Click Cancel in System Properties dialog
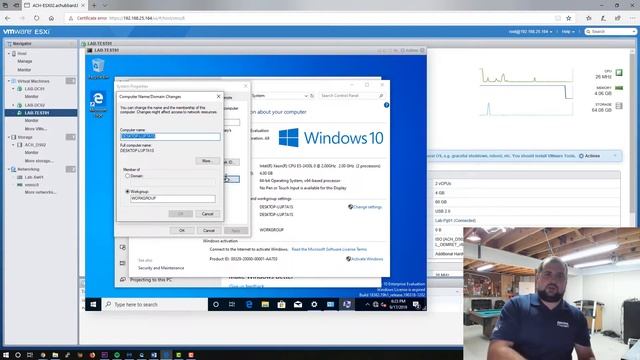The height and width of the screenshot is (360, 640). point(209,231)
